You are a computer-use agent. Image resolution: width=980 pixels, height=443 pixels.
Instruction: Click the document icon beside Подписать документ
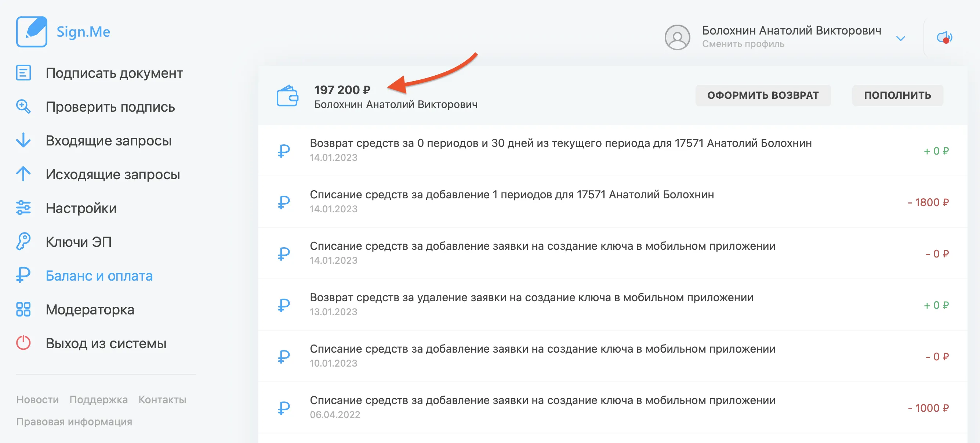(x=23, y=73)
